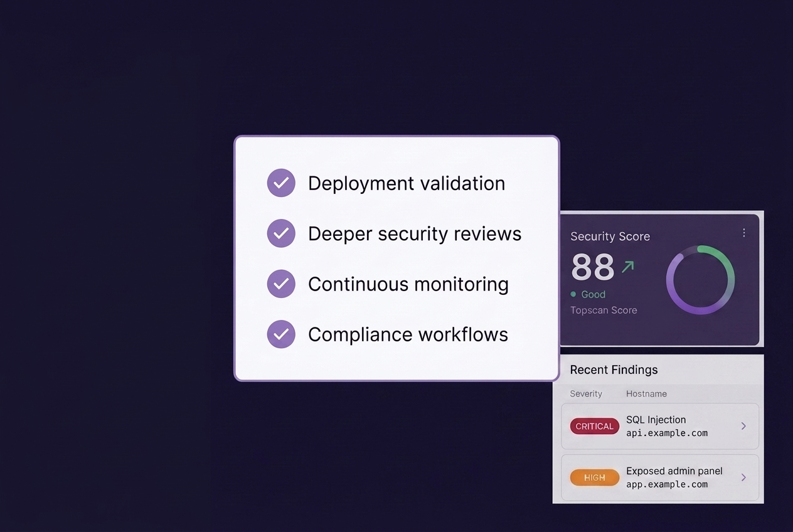Viewport: 793px width, 532px height.
Task: Click the Compliance workflows text
Action: (408, 334)
